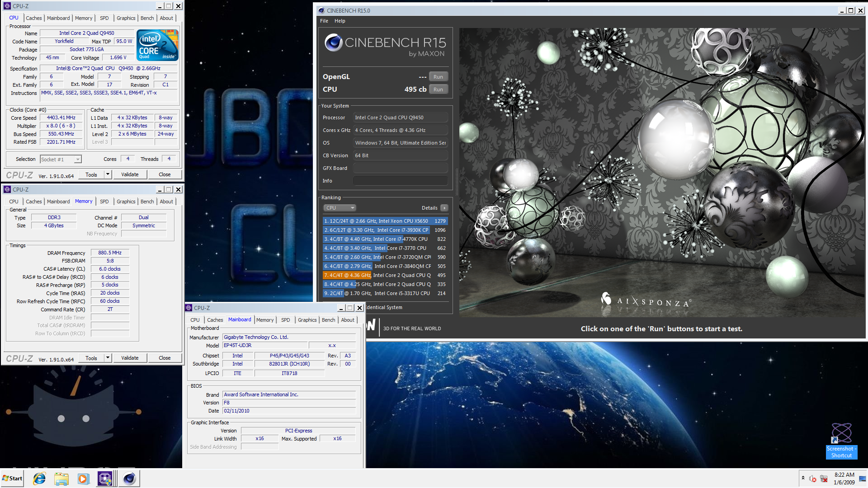Expand Tools arrow in Memory CPU-Z window
Viewport: 868px width, 488px height.
click(108, 358)
